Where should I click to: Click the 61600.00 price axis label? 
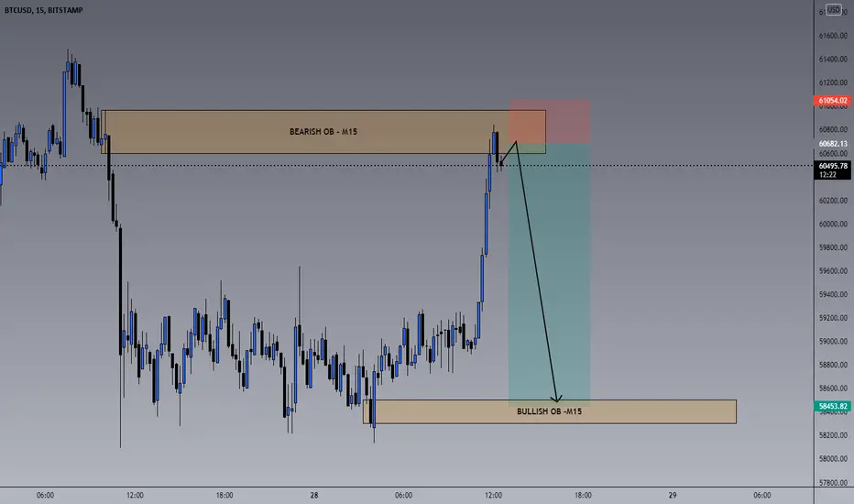point(833,36)
